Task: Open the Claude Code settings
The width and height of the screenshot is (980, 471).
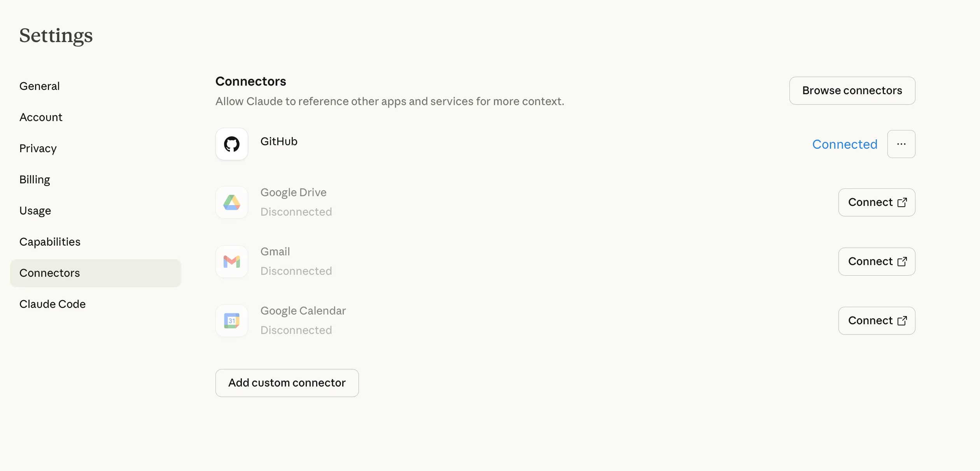Action: [x=52, y=304]
